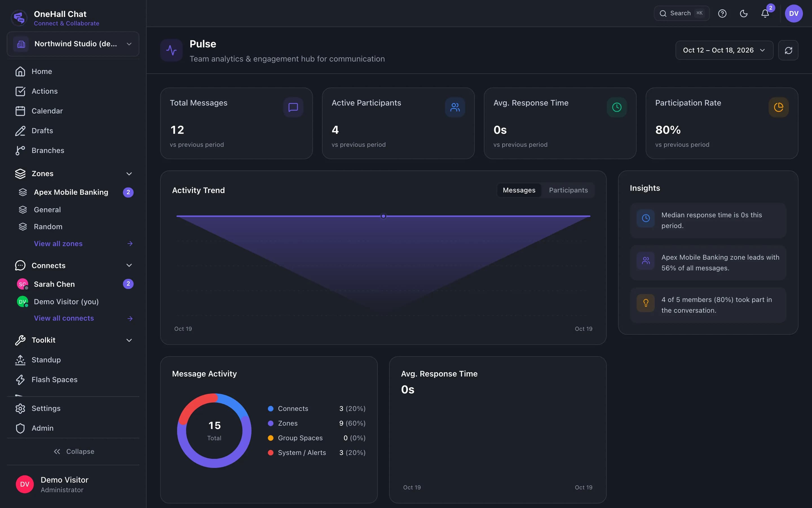The width and height of the screenshot is (812, 508).
Task: Open Settings in the sidebar
Action: (73, 409)
